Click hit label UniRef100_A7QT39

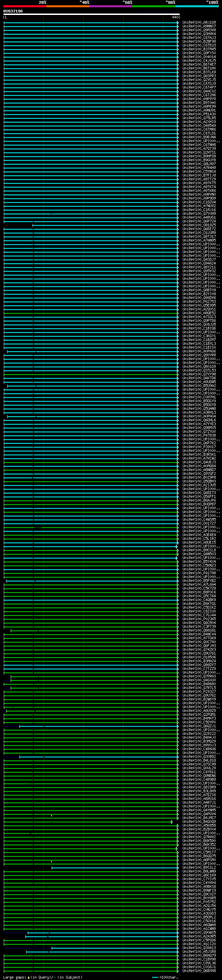click(199, 148)
